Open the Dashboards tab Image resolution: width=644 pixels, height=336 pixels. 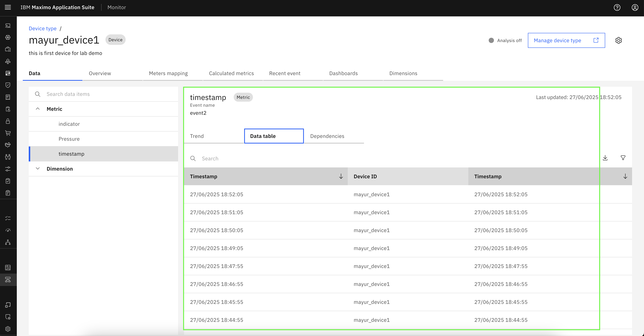pos(353,74)
